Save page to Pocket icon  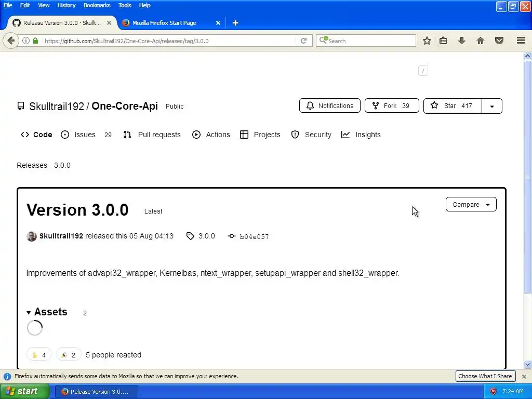point(499,41)
